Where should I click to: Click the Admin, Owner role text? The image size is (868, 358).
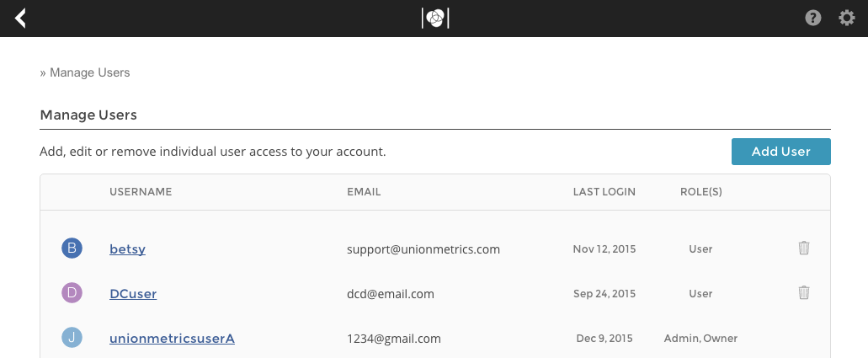(x=700, y=339)
